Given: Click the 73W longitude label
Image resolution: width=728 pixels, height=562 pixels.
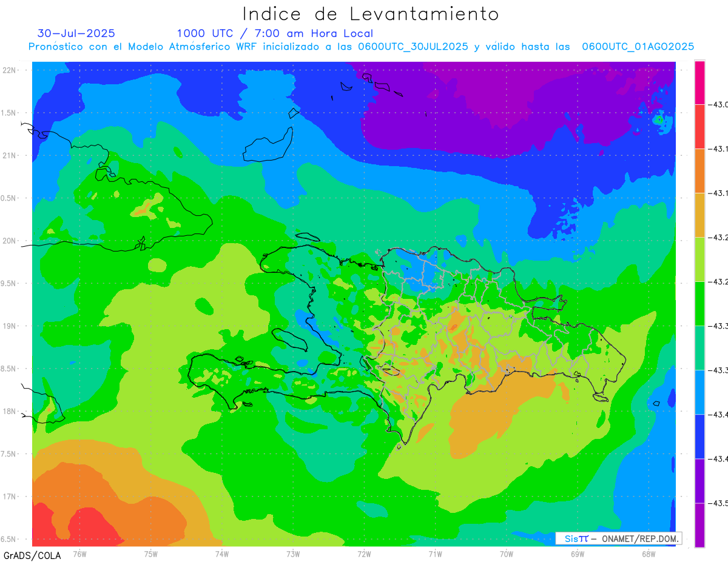Looking at the screenshot, I should pos(293,554).
